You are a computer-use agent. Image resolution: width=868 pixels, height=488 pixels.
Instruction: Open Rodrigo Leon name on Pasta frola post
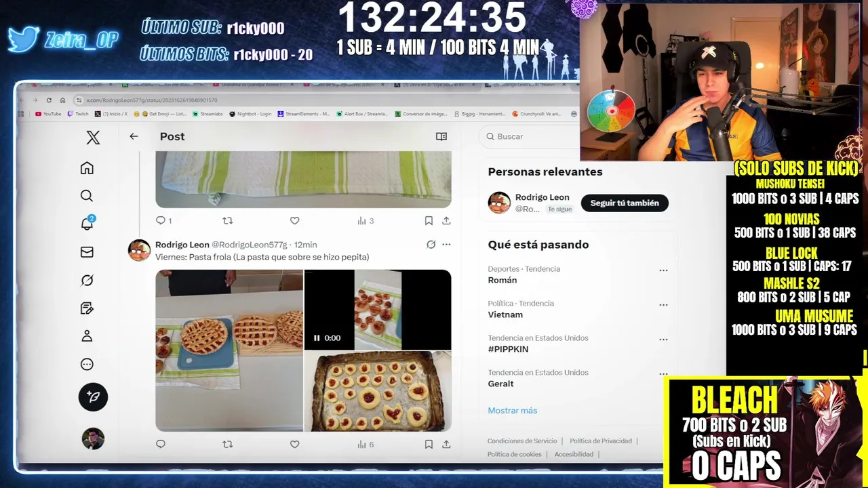182,245
